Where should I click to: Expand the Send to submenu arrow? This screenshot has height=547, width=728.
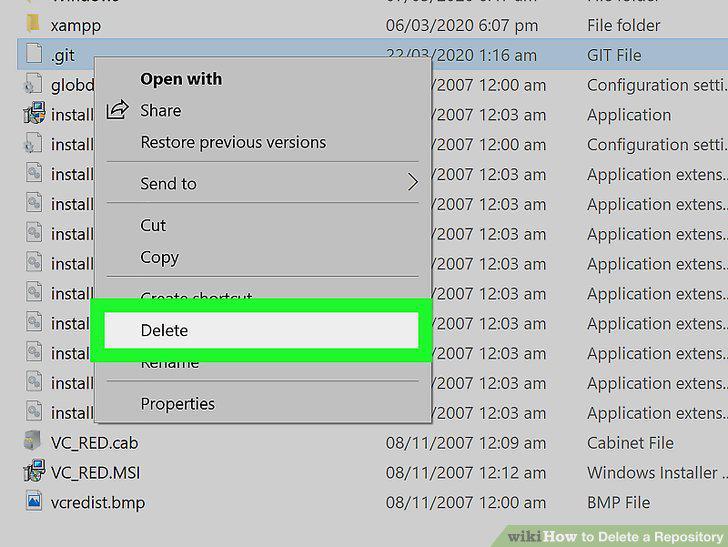[412, 182]
